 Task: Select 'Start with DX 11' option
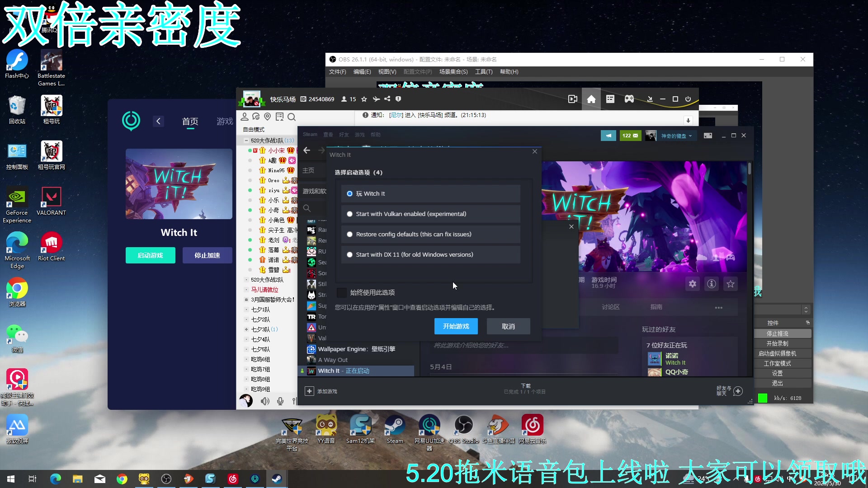[350, 254]
